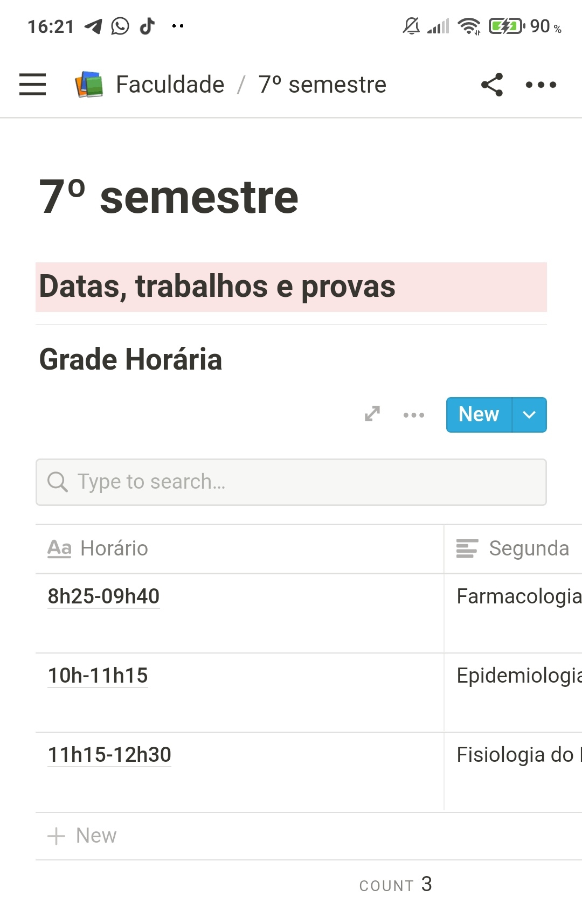Open page options three-dot menu
This screenshot has width=582, height=924.
pyautogui.click(x=541, y=85)
